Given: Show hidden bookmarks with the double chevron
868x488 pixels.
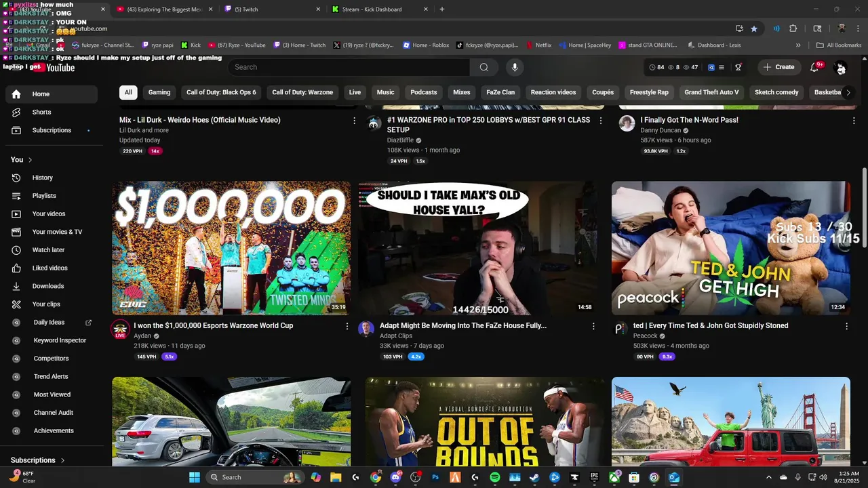Looking at the screenshot, I should (x=798, y=45).
